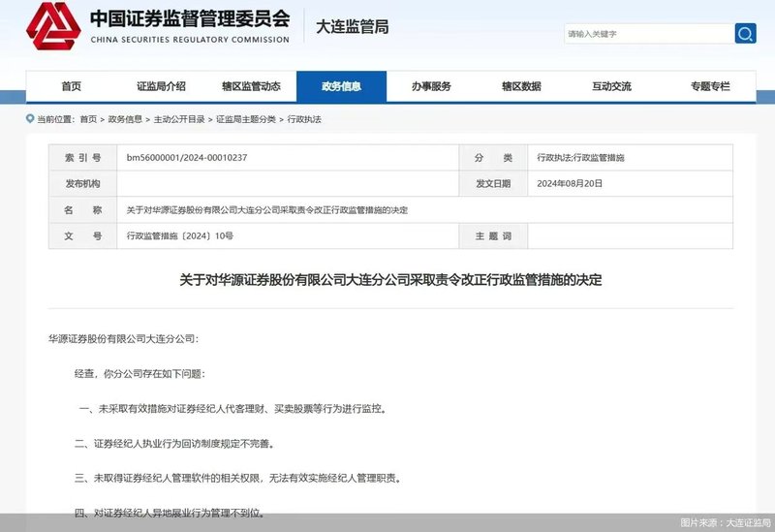The width and height of the screenshot is (775, 532).
Task: Click the CSRC red logo
Action: [53, 26]
